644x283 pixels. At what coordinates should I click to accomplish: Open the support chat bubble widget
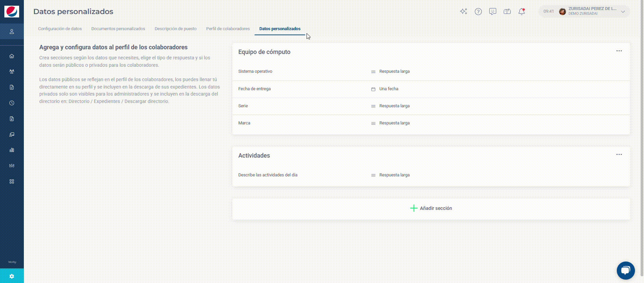point(626,270)
